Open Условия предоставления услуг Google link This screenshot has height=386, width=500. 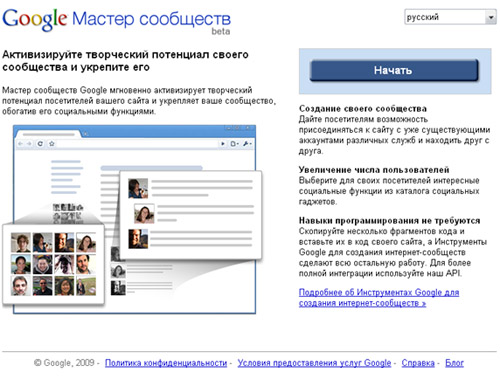pyautogui.click(x=314, y=363)
